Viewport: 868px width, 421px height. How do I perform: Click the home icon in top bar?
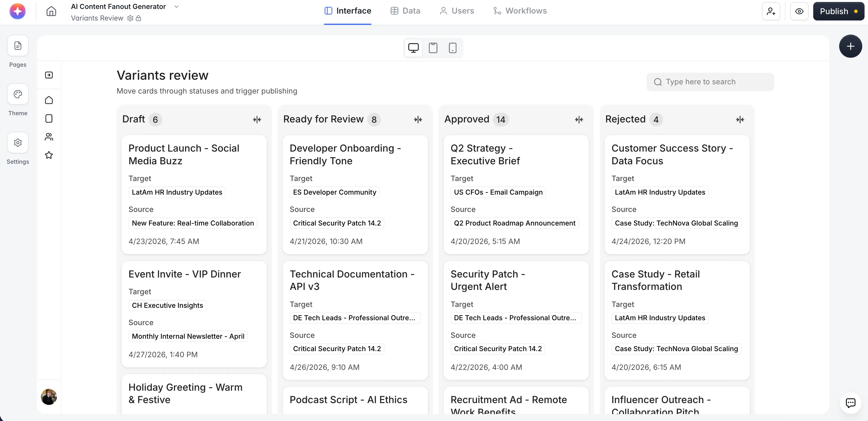[x=51, y=11]
